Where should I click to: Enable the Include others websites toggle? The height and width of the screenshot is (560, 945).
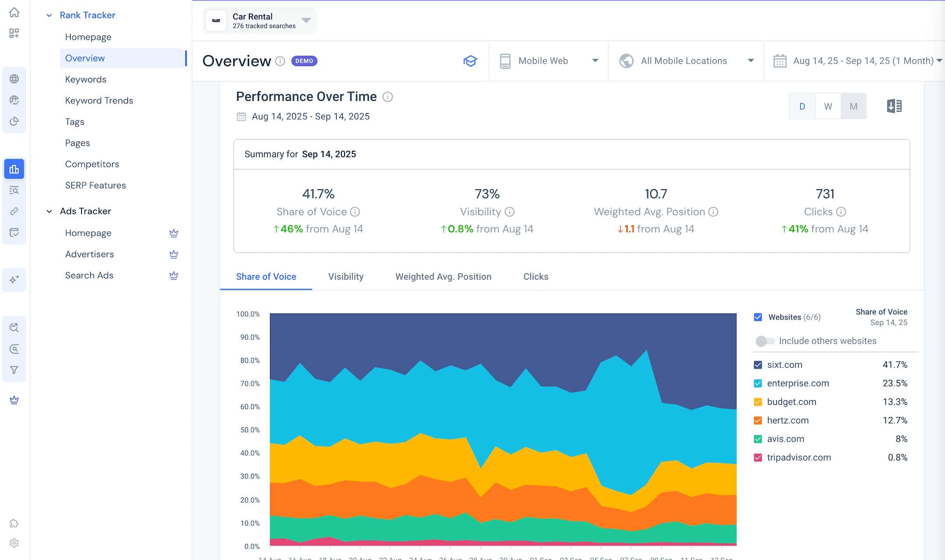[765, 341]
